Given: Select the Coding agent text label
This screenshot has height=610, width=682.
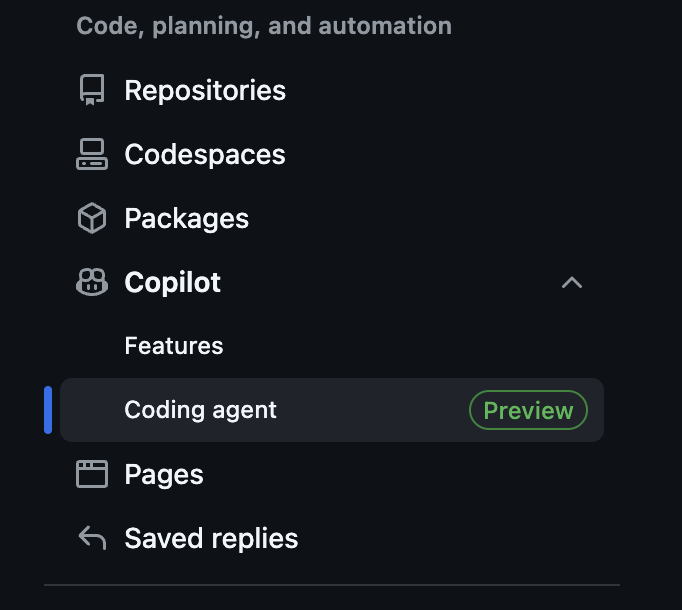Looking at the screenshot, I should coord(201,410).
